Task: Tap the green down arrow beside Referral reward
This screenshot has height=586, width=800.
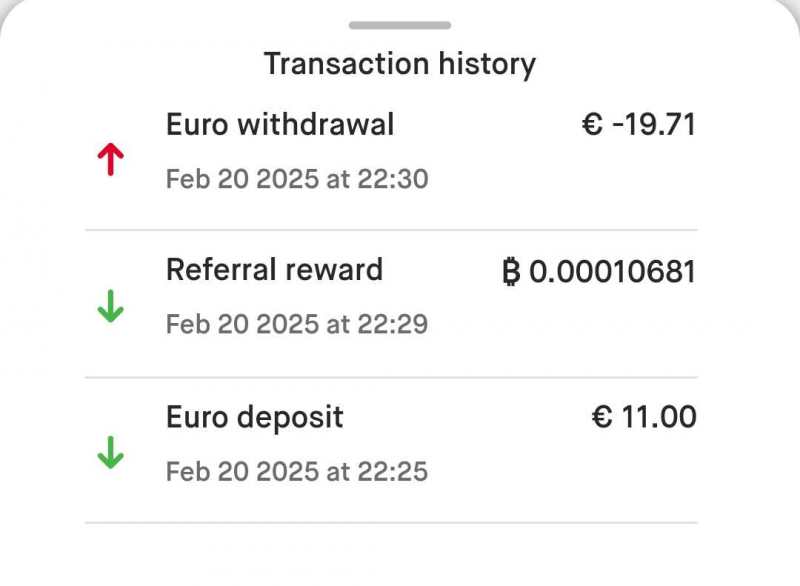Action: pyautogui.click(x=110, y=307)
